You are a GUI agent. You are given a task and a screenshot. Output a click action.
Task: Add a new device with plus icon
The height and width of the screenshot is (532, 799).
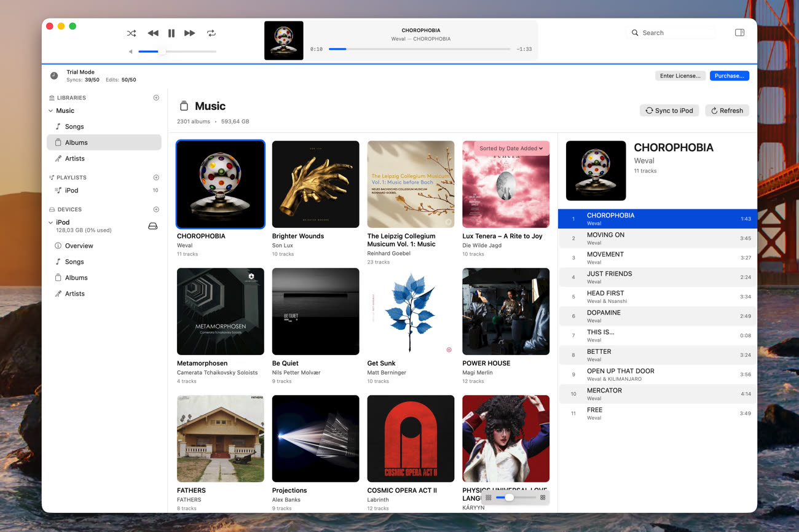point(156,209)
